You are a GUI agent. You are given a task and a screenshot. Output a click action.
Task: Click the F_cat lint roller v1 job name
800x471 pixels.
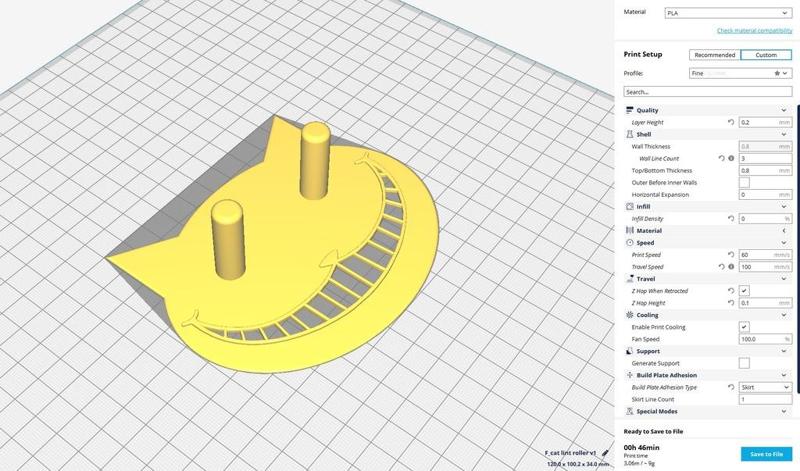pyautogui.click(x=570, y=453)
